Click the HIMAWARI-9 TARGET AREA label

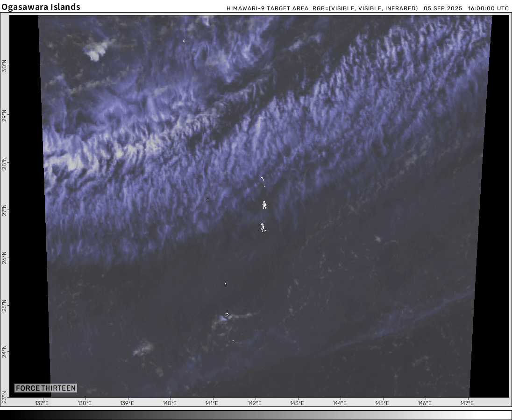[x=267, y=8]
